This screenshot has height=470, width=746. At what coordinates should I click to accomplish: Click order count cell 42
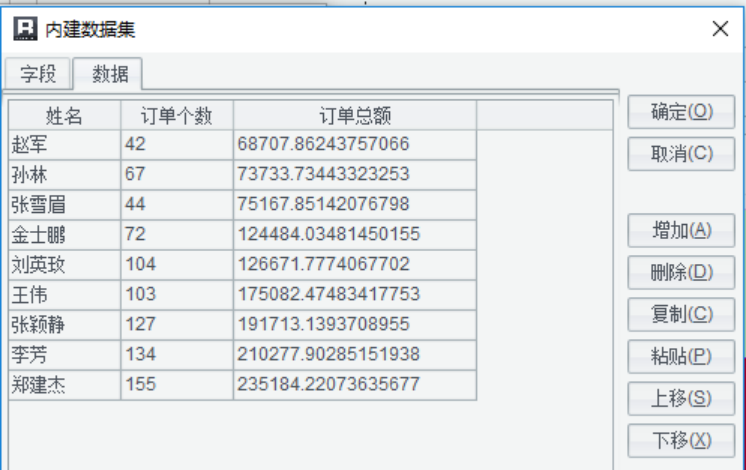pos(177,145)
